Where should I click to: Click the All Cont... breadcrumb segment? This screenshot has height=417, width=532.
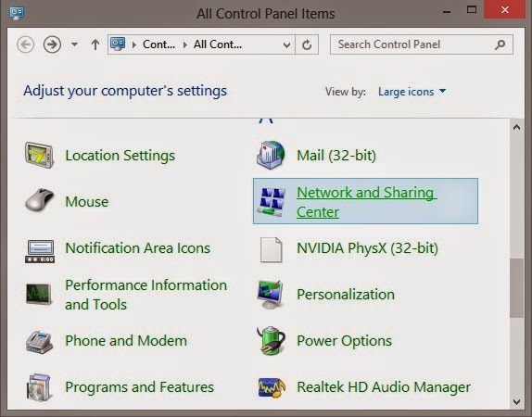218,44
